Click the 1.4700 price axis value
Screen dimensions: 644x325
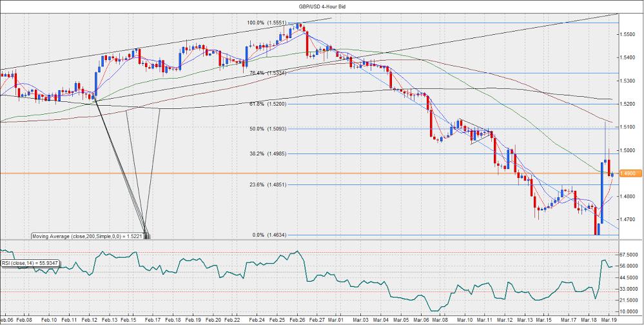point(629,220)
